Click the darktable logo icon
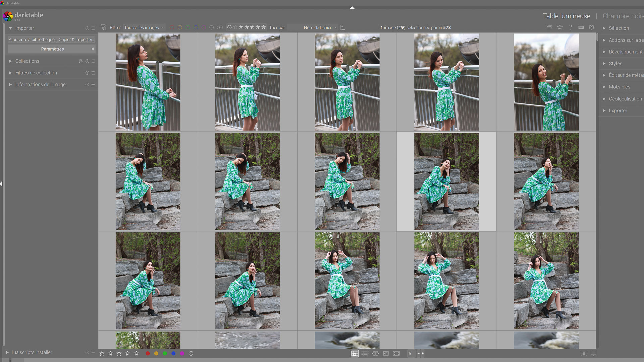 tap(8, 16)
